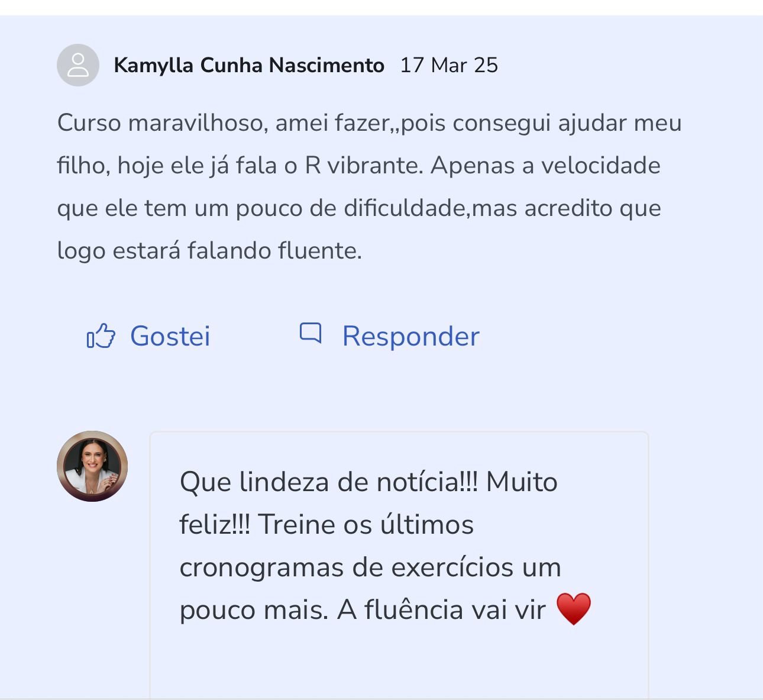The image size is (763, 700).
Task: Click Kamylla's gray placeholder avatar icon
Action: [77, 66]
